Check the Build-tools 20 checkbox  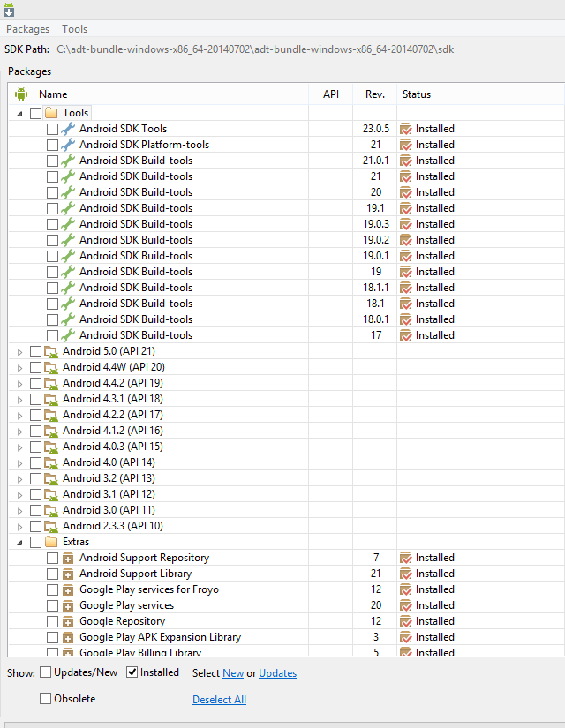(52, 192)
